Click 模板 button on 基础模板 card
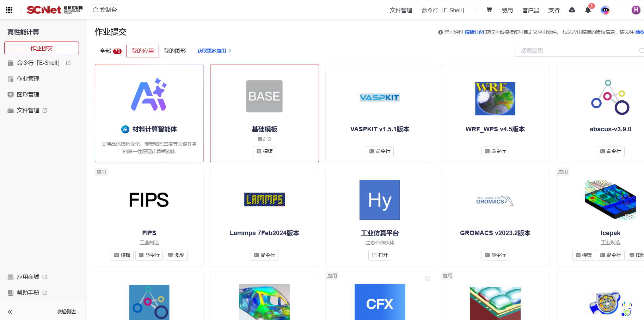This screenshot has width=644, height=320. (x=264, y=151)
